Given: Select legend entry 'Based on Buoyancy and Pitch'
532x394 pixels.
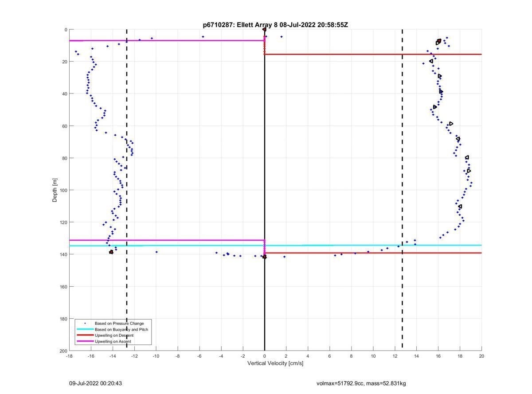Looking at the screenshot, I should point(121,329).
